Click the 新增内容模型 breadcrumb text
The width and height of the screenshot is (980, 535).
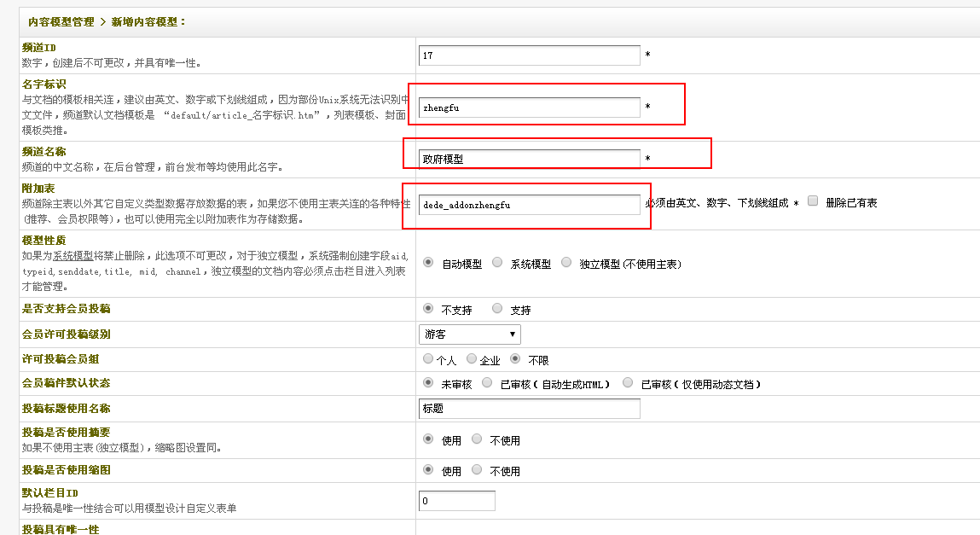tap(144, 22)
